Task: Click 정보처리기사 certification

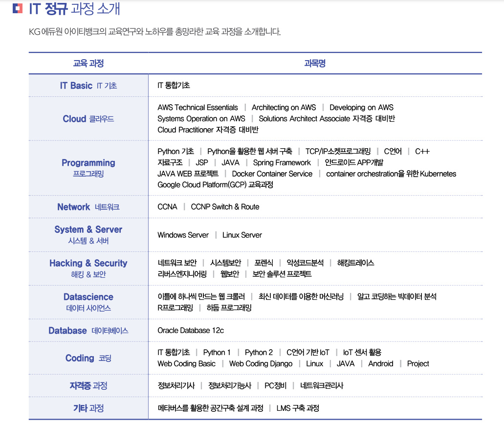Action: click(176, 386)
